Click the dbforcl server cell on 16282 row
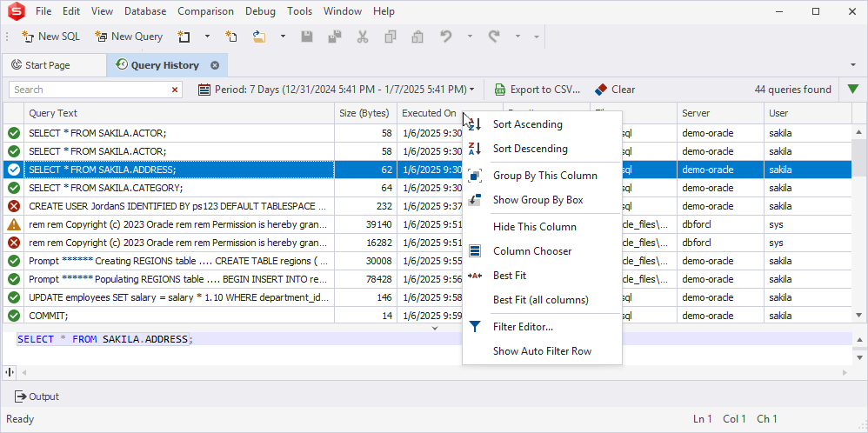The width and height of the screenshot is (868, 433). [720, 243]
